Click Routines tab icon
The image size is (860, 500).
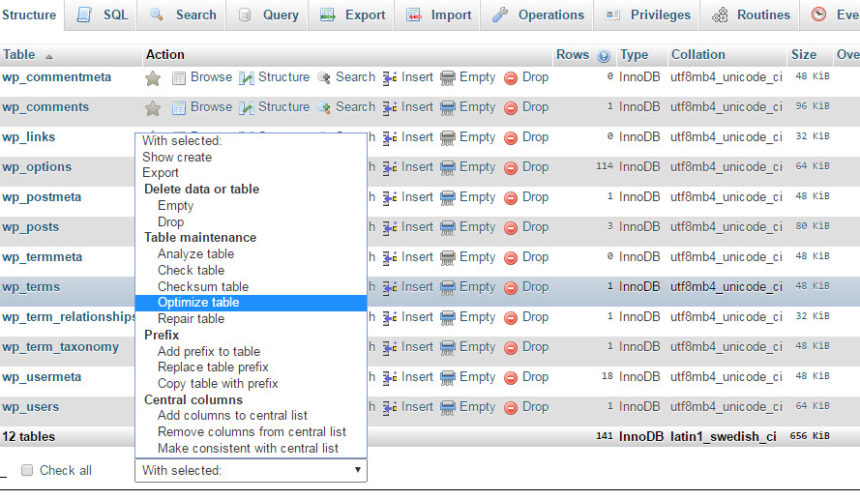pos(720,15)
